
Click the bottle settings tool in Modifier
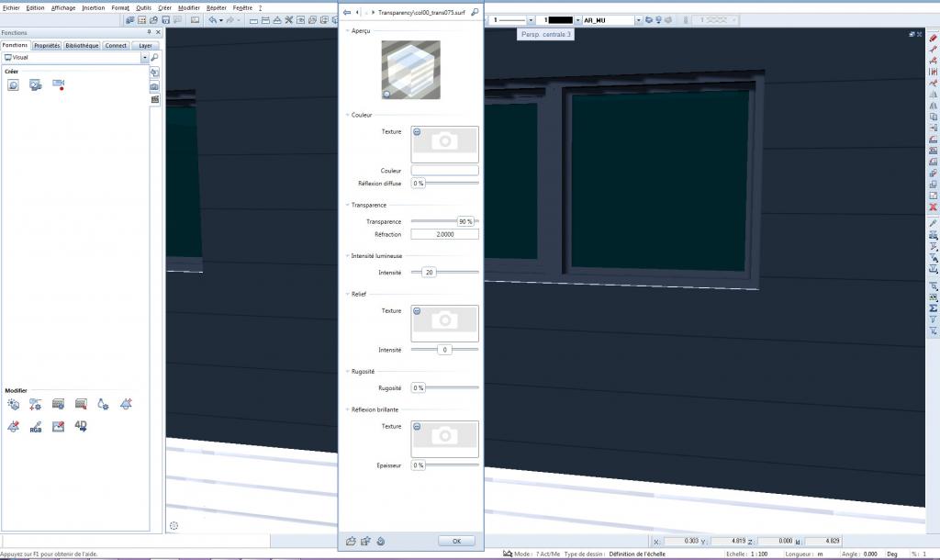click(103, 405)
